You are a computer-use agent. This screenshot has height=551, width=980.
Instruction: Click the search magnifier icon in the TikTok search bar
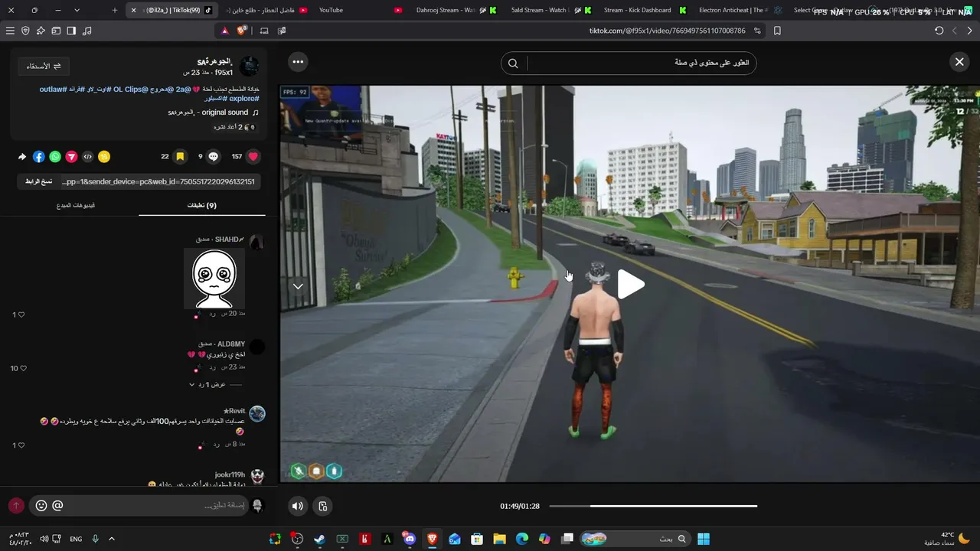click(513, 64)
